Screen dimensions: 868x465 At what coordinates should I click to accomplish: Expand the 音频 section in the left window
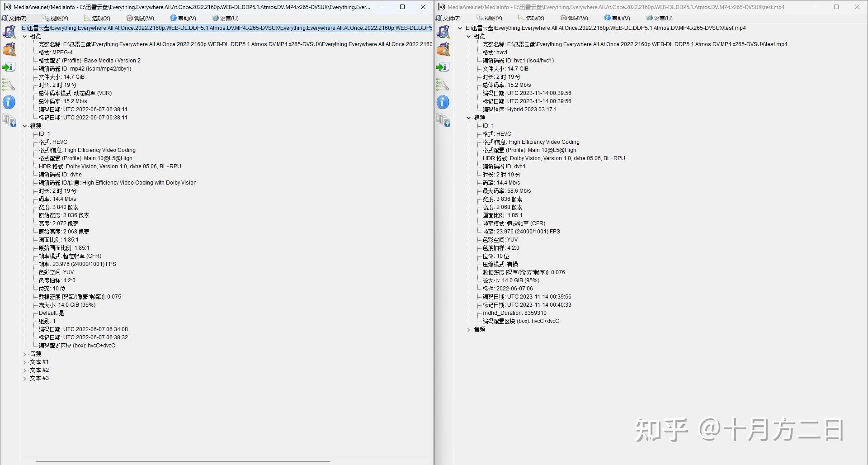25,354
